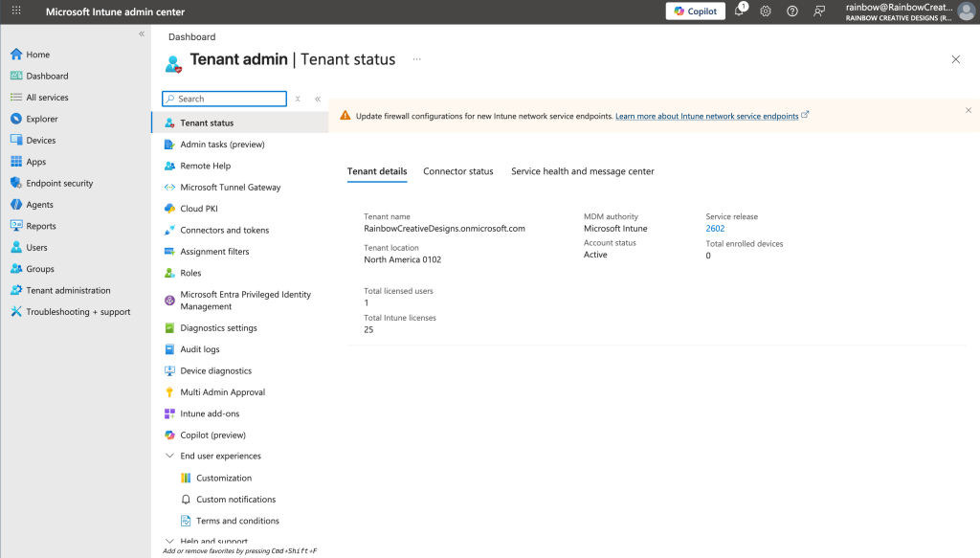Open the ellipsis more options beside title
The width and height of the screenshot is (980, 558).
[416, 59]
